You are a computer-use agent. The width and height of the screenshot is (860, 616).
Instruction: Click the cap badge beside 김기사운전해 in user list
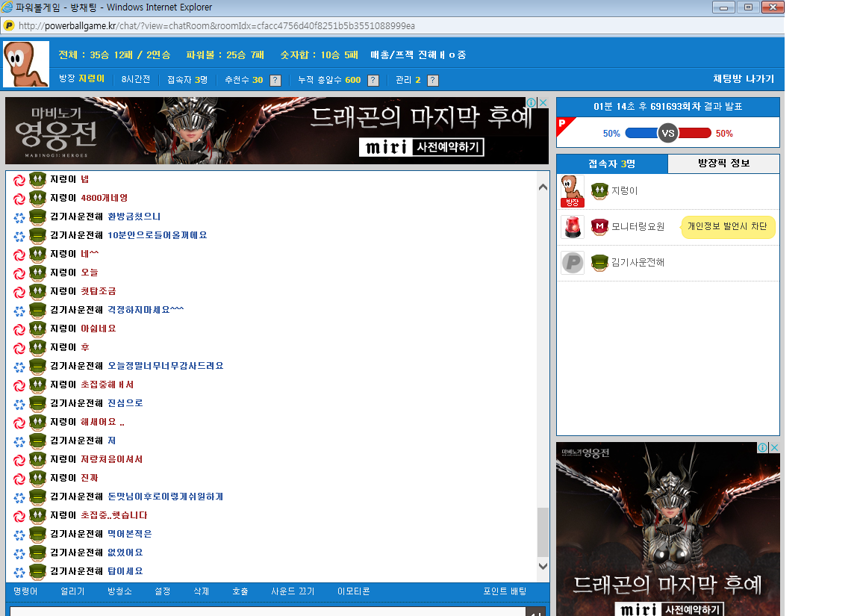(x=599, y=263)
